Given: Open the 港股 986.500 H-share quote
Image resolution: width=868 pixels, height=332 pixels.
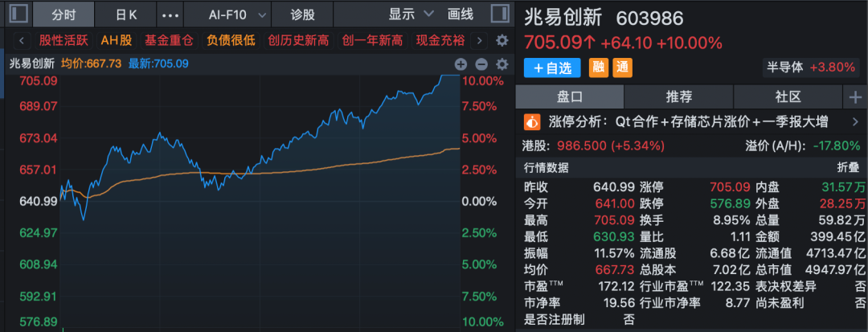Looking at the screenshot, I should 593,146.
